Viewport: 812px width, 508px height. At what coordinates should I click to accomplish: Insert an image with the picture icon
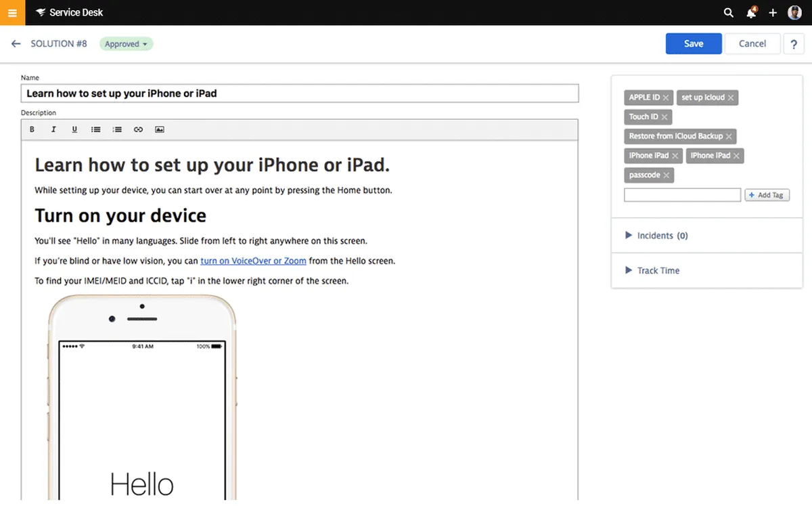tap(160, 129)
